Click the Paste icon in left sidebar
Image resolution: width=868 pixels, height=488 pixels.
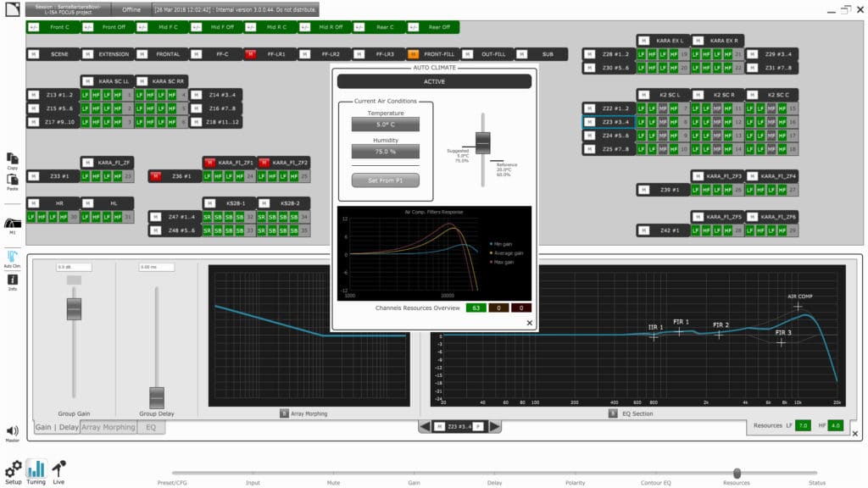pyautogui.click(x=13, y=180)
